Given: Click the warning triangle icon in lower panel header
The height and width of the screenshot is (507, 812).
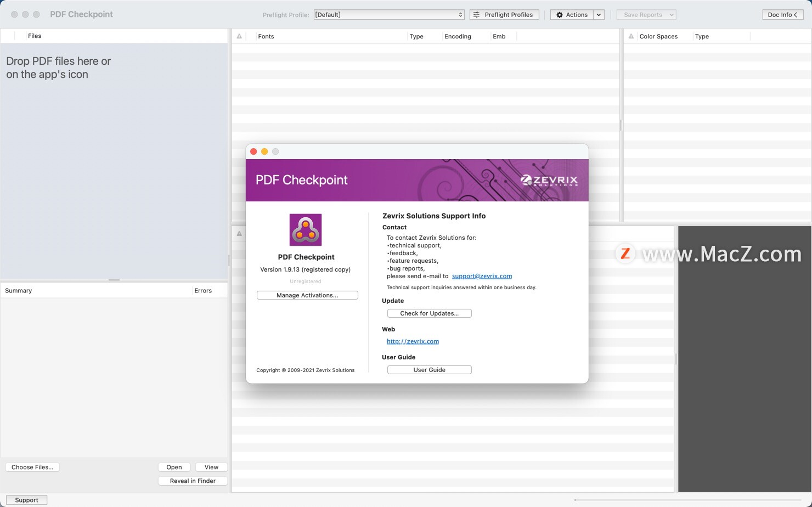Looking at the screenshot, I should point(239,234).
